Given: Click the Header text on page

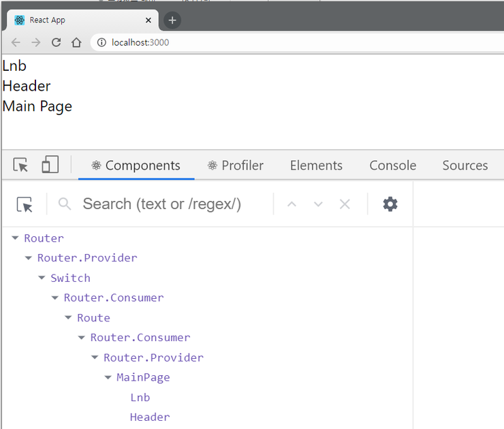Looking at the screenshot, I should (27, 86).
